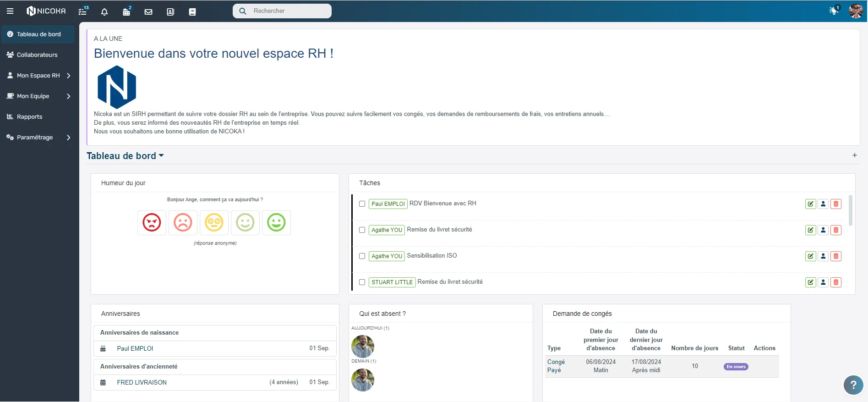868x402 pixels.
Task: Click the Tâches panel scrollbar
Action: pos(851,210)
